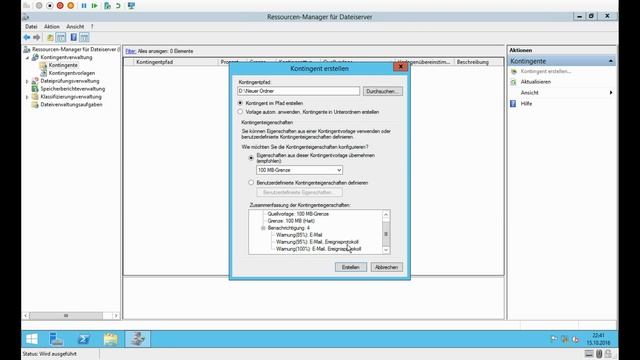The image size is (640, 360).
Task: Click the summary list scroll-up arrow
Action: click(386, 214)
